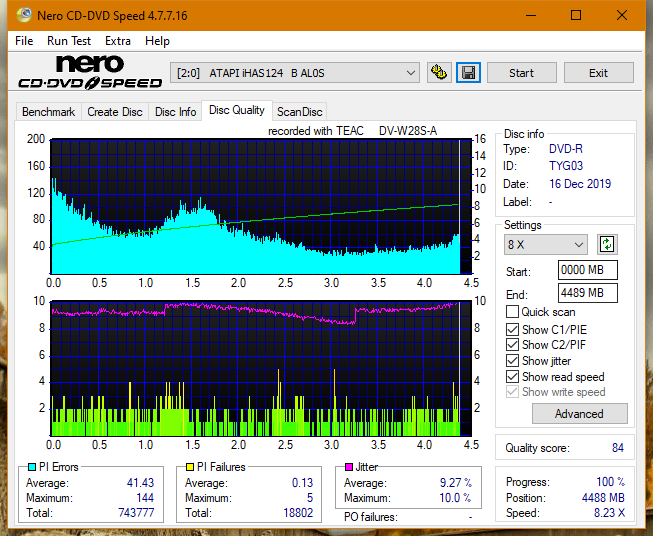The image size is (653, 536).
Task: Uncheck Show C2/PIF
Action: [512, 345]
